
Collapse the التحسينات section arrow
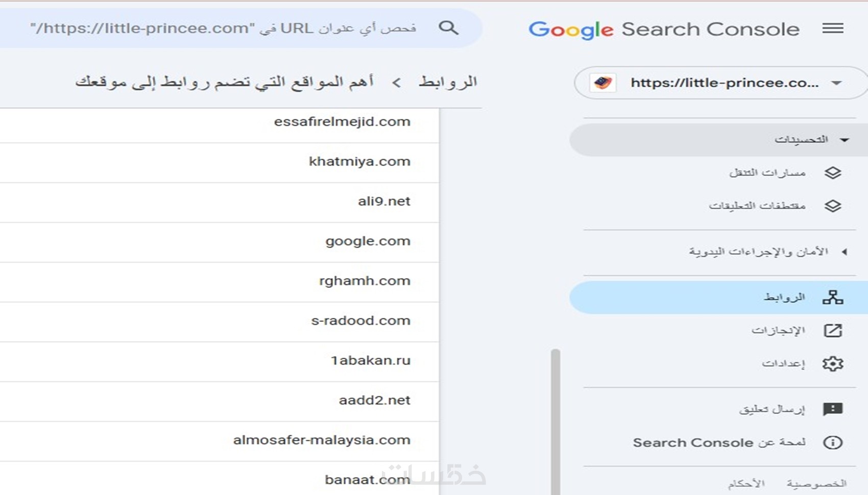845,140
